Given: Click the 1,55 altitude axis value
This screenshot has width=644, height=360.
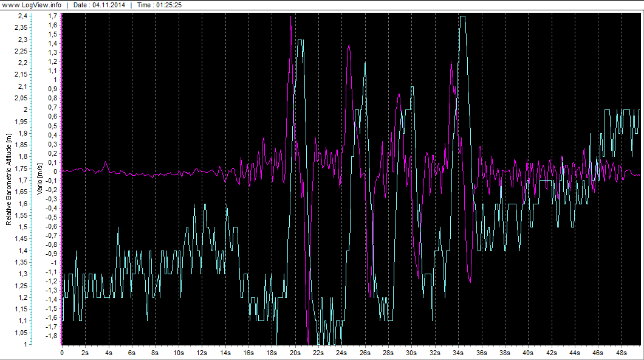Looking at the screenshot, I should (x=21, y=215).
